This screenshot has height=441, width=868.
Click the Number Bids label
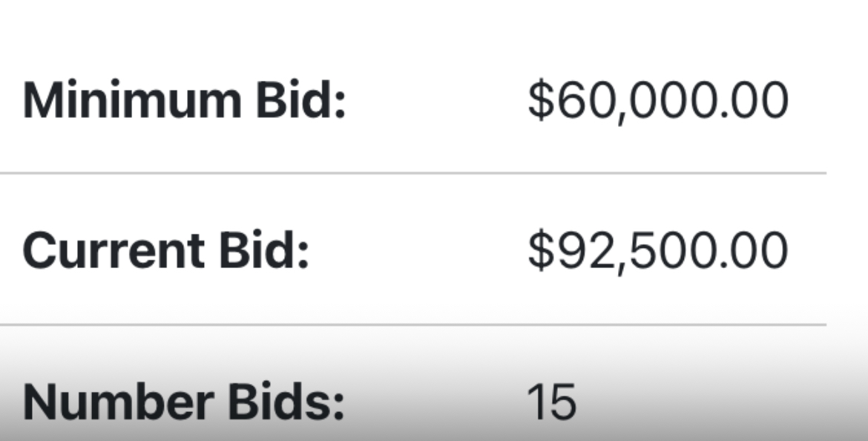click(x=184, y=402)
